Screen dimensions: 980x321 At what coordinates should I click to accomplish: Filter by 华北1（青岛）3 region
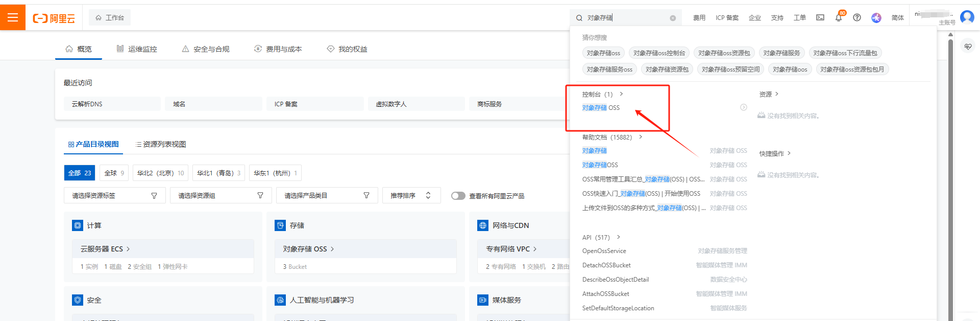(218, 173)
